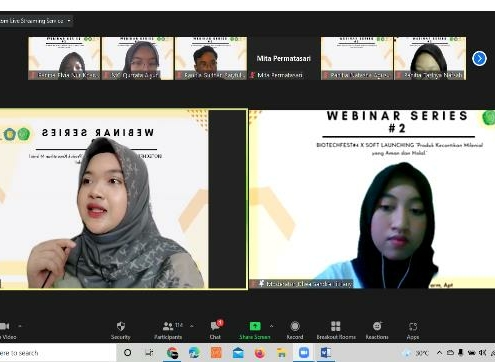The height and width of the screenshot is (362, 495).
Task: Show next participants with the blue arrow
Action: [x=479, y=59]
